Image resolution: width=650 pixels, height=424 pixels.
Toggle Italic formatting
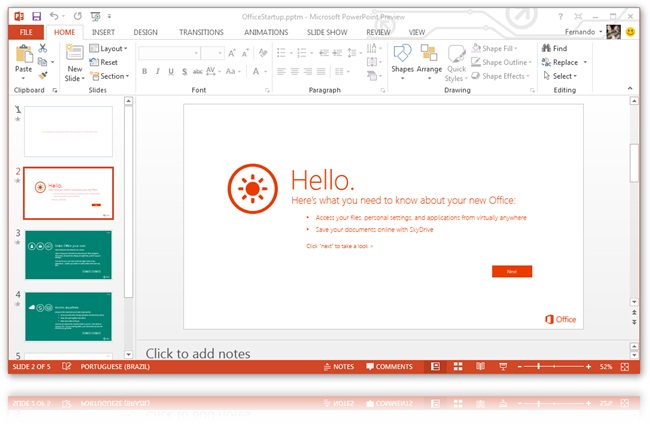click(158, 71)
